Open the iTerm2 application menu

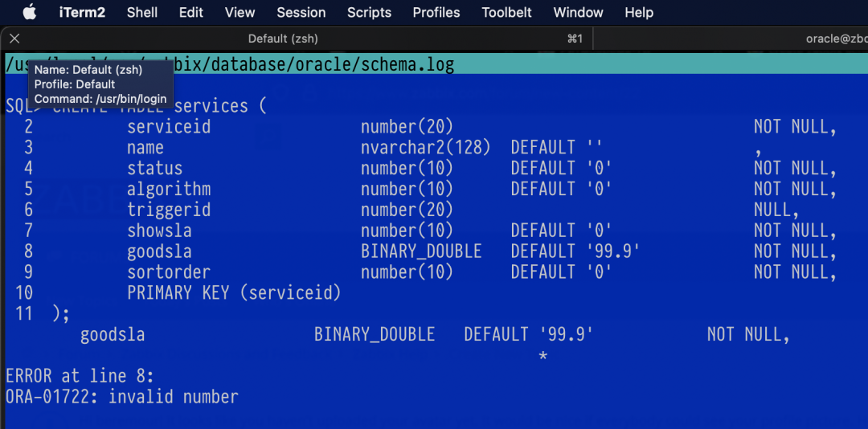(82, 12)
